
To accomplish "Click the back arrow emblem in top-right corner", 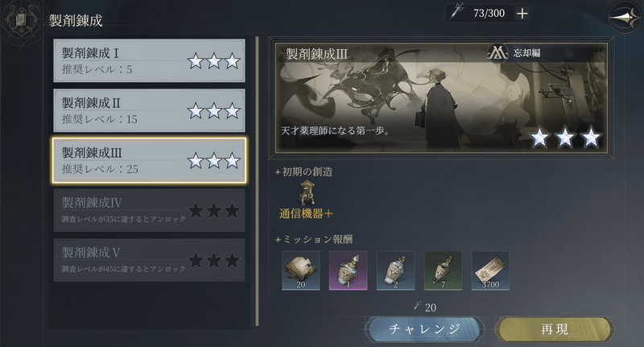I will tap(624, 17).
